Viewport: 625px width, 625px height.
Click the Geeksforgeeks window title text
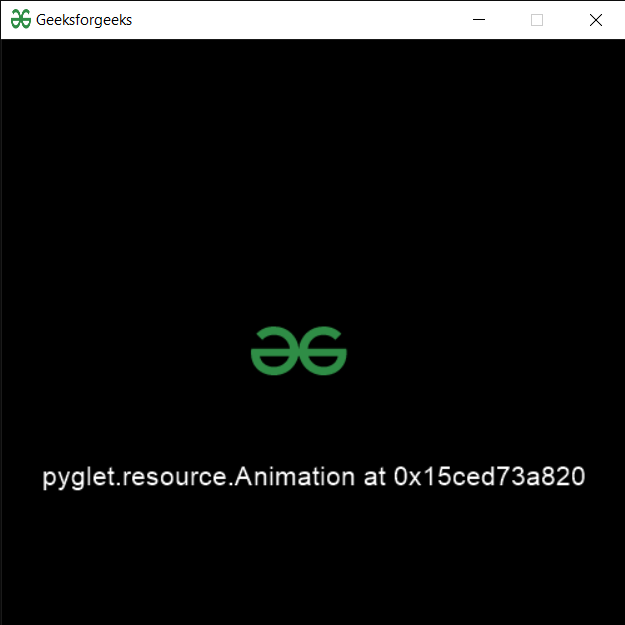(x=84, y=20)
